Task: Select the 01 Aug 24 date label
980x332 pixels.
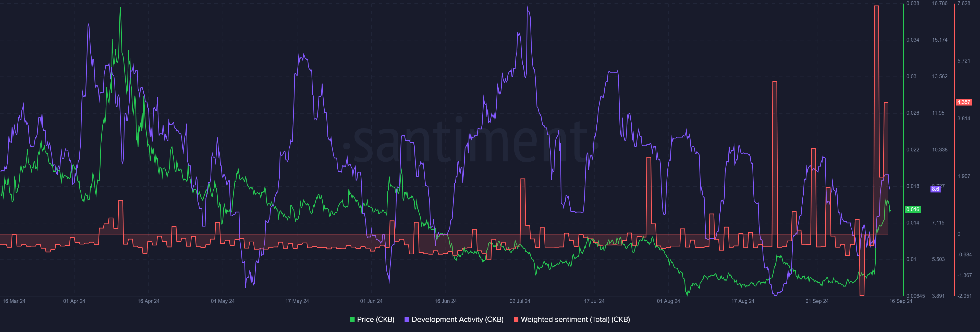Action: coord(668,301)
